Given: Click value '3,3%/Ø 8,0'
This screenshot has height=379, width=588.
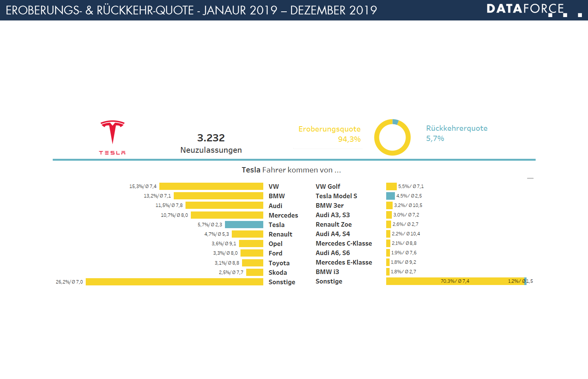Looking at the screenshot, I should [225, 253].
